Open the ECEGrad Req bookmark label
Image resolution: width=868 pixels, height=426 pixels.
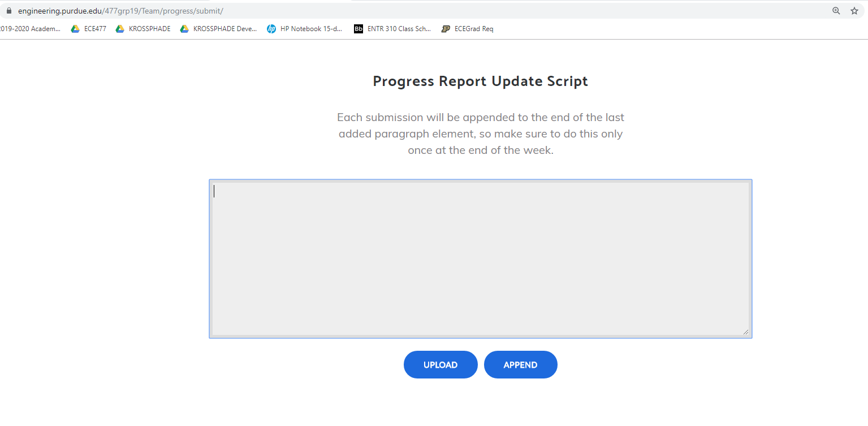coord(474,29)
